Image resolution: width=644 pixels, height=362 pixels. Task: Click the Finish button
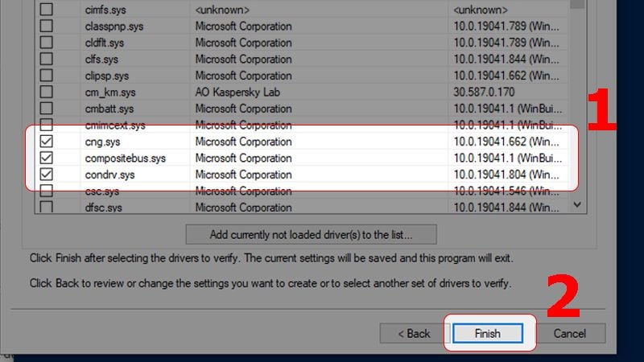click(487, 333)
